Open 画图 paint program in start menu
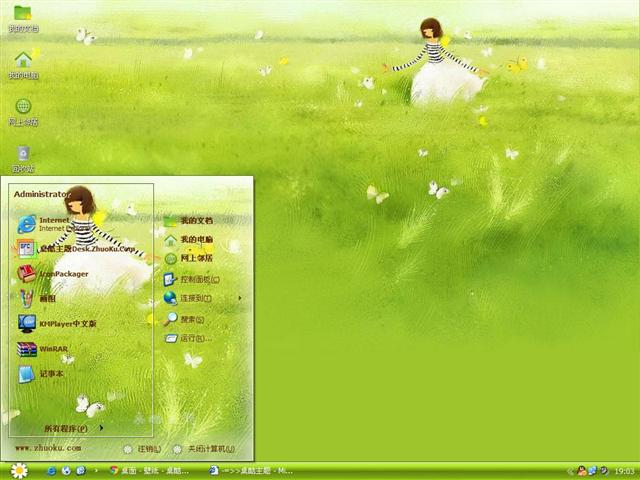 pyautogui.click(x=37, y=298)
